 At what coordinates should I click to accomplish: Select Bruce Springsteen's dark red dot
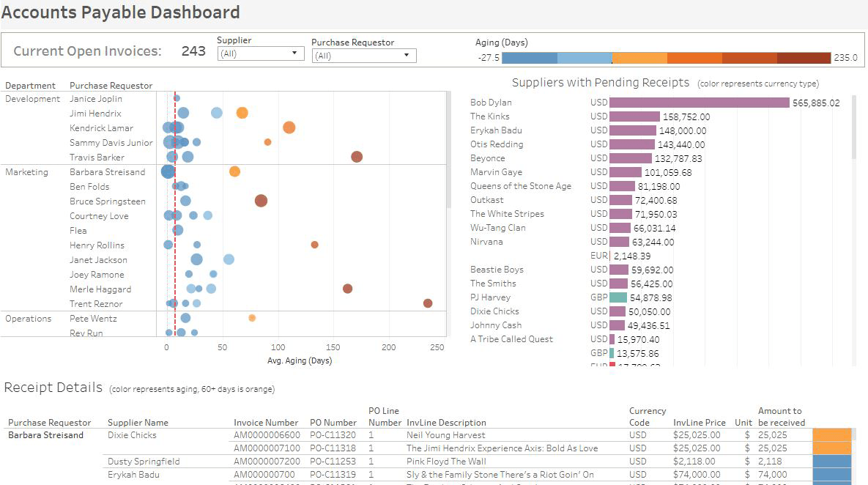(261, 201)
